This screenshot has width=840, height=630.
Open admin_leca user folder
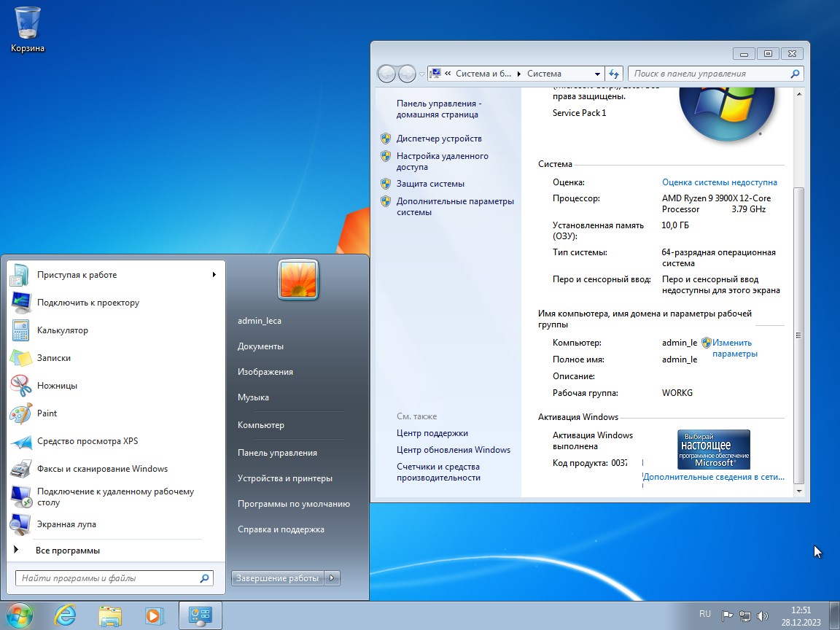pos(260,321)
